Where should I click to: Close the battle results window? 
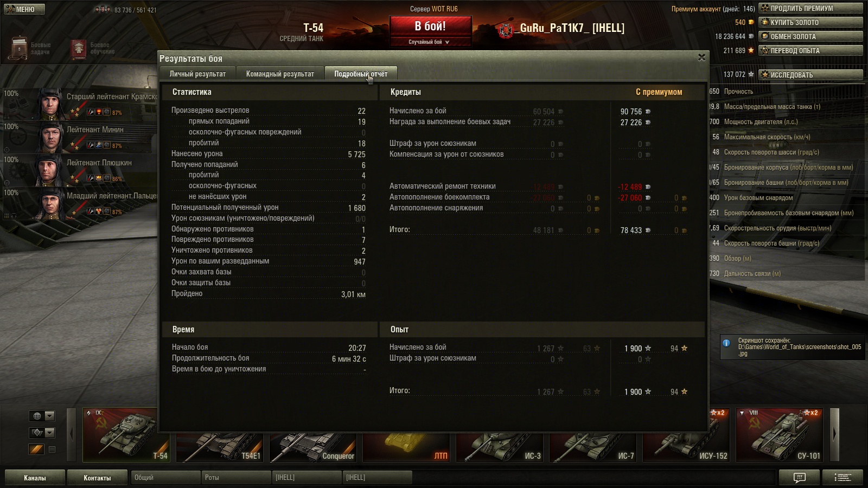[701, 57]
